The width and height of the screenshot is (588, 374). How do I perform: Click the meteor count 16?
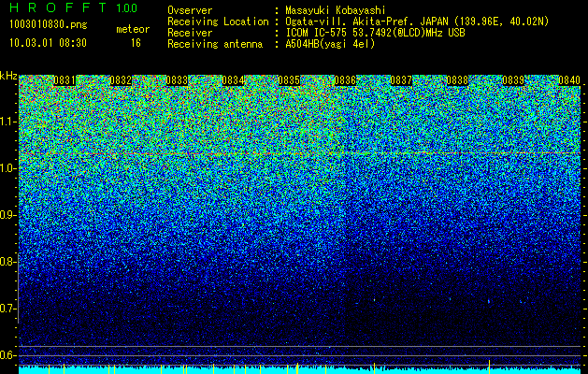pos(136,43)
